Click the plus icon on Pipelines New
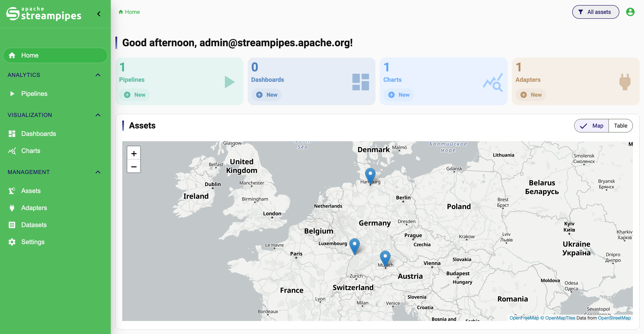The height and width of the screenshot is (334, 644). click(127, 95)
